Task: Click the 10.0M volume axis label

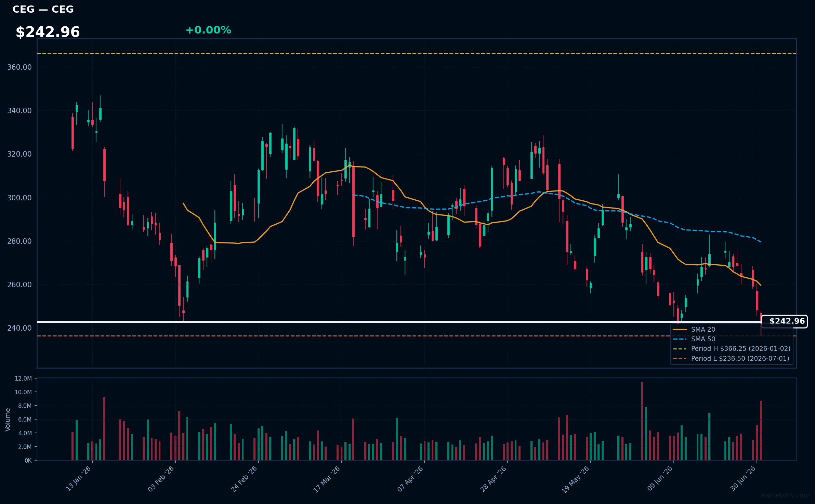Action: point(23,392)
